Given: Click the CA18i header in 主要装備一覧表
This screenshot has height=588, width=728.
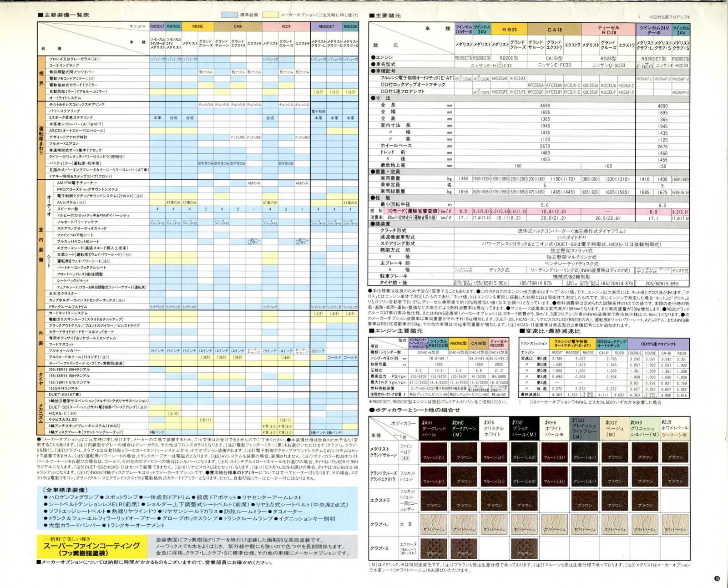Looking at the screenshot, I should coord(238,26).
